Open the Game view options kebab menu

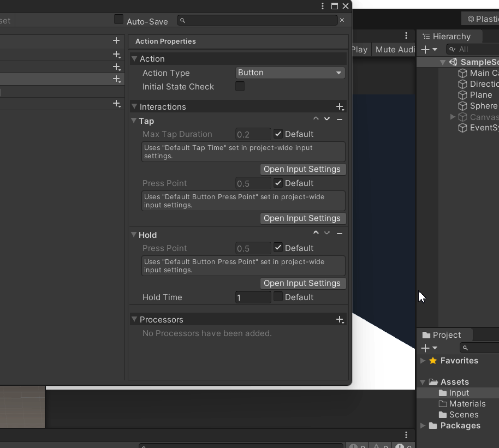[x=406, y=35]
